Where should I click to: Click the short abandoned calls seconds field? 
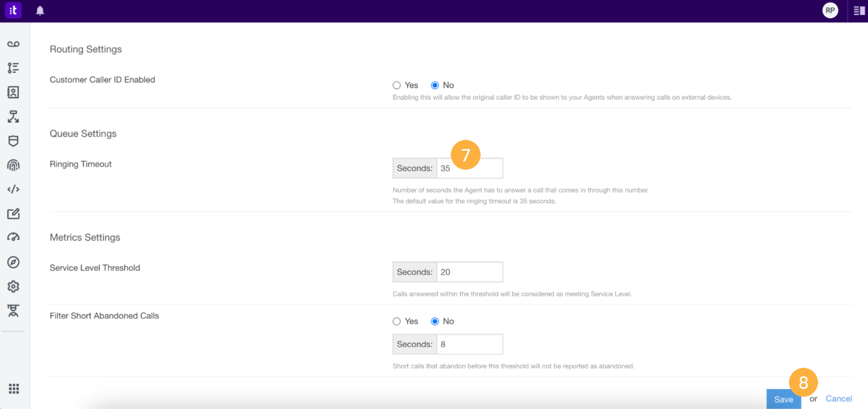tap(469, 344)
